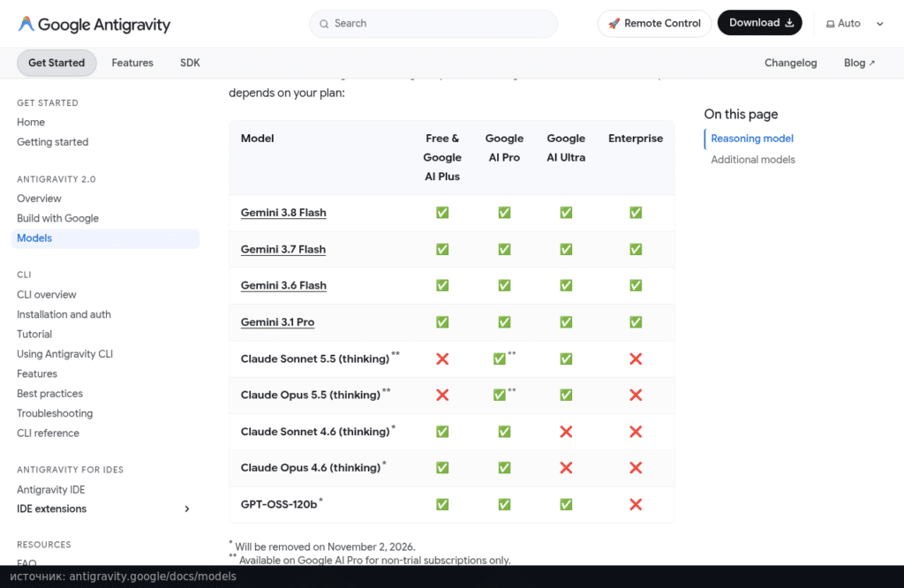
Task: Open the SDK tab
Action: click(190, 63)
